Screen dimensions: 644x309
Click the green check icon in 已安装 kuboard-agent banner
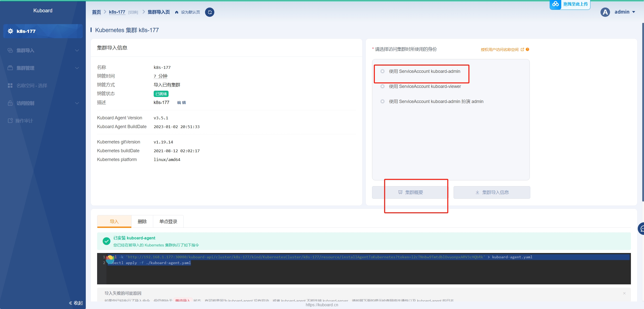[x=106, y=241]
